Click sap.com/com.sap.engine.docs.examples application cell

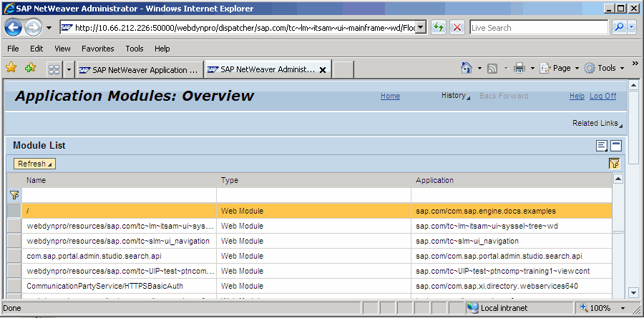pos(512,211)
